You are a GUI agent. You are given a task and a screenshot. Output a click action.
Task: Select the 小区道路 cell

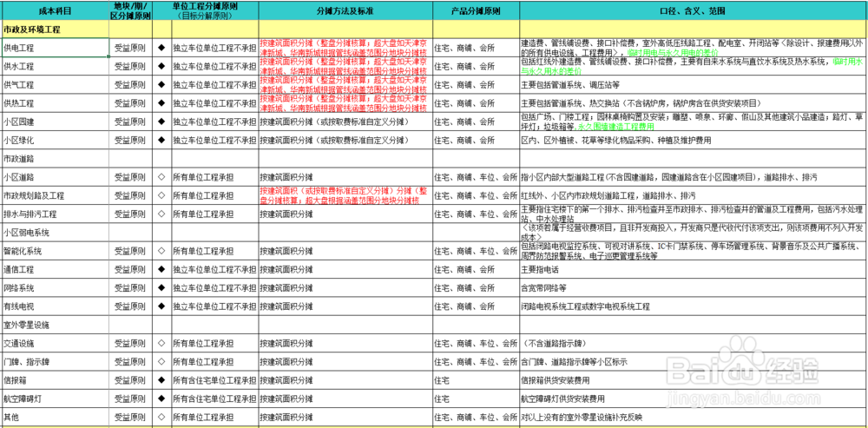click(54, 177)
